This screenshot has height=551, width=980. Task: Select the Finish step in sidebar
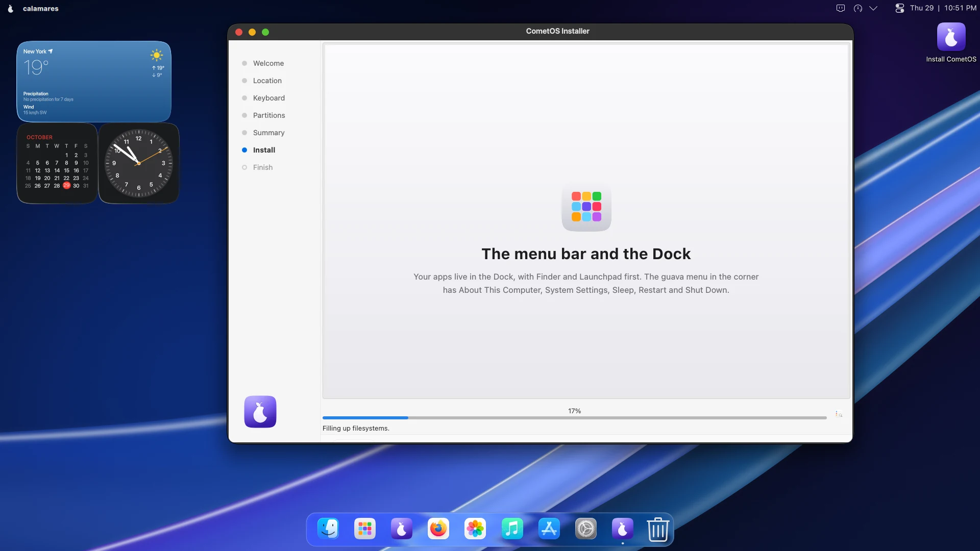263,167
